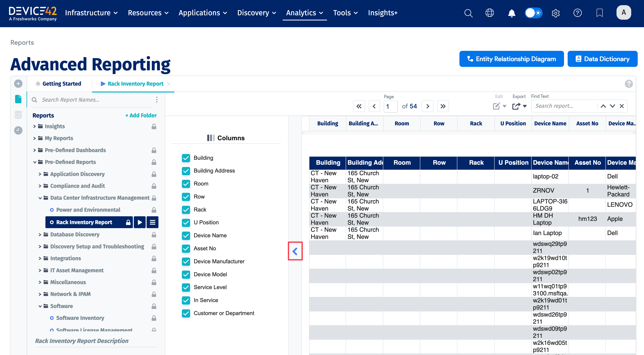The height and width of the screenshot is (355, 644).
Task: Go to the first page of the report
Action: pos(359,106)
